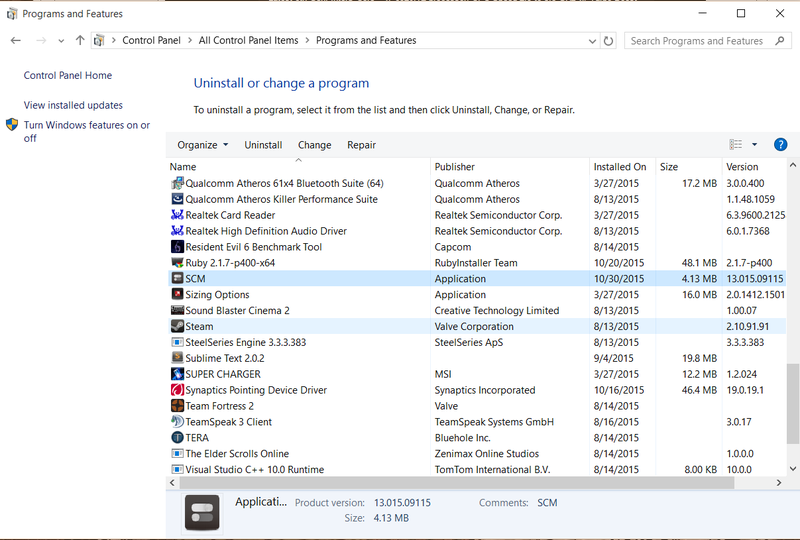
Task: Click the TERA program icon
Action: [177, 437]
